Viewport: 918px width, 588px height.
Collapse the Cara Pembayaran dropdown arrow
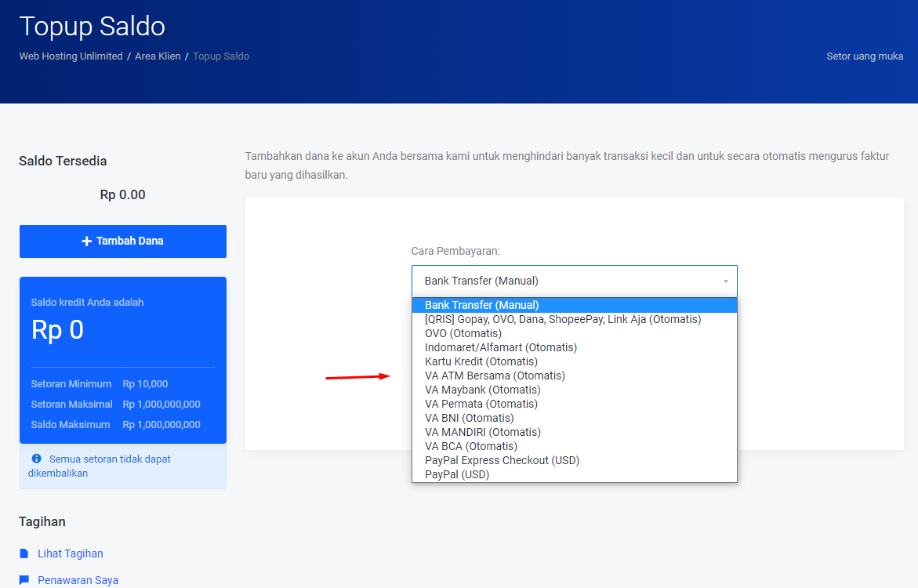pyautogui.click(x=725, y=281)
